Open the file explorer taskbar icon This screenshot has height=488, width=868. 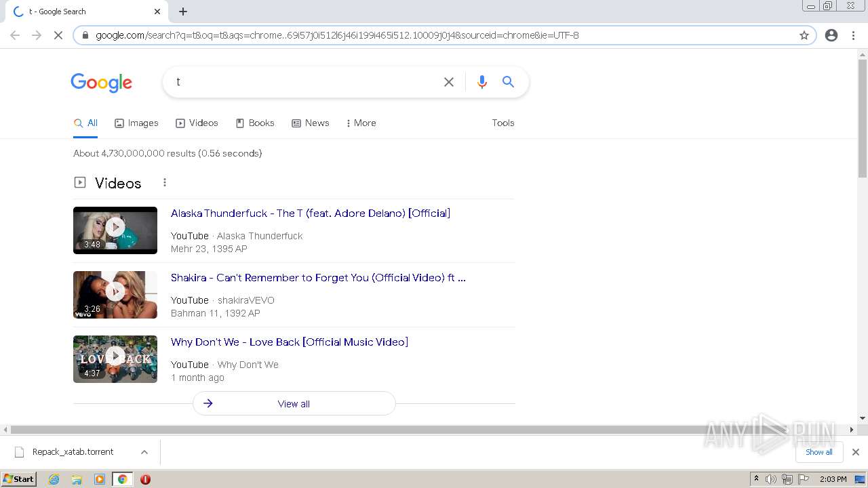click(x=77, y=479)
